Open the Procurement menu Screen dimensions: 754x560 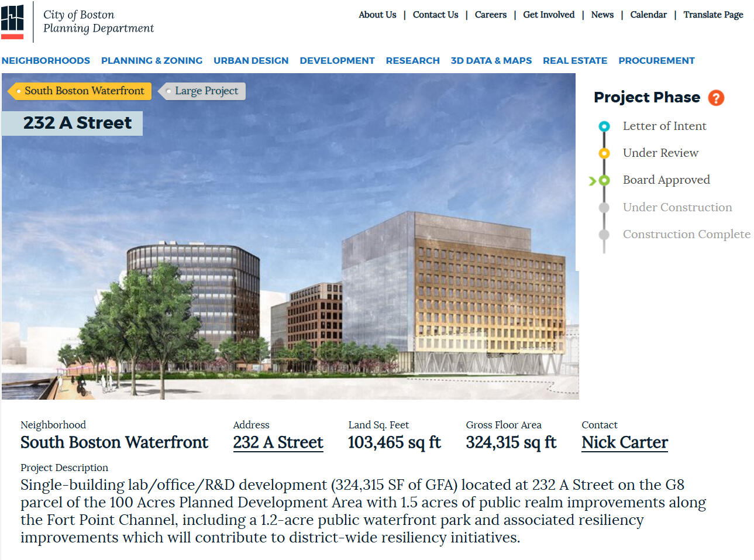click(x=656, y=60)
